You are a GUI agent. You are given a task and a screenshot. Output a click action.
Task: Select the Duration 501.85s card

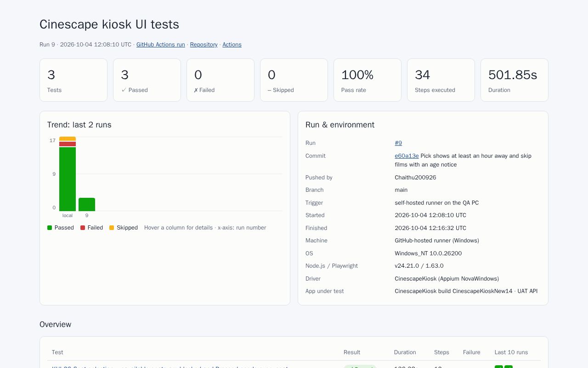click(x=514, y=80)
